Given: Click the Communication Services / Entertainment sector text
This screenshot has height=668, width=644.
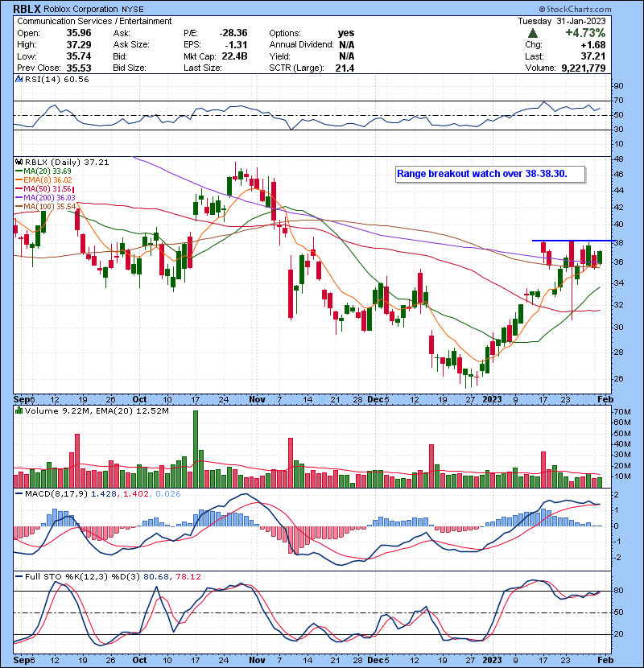Looking at the screenshot, I should point(94,21).
